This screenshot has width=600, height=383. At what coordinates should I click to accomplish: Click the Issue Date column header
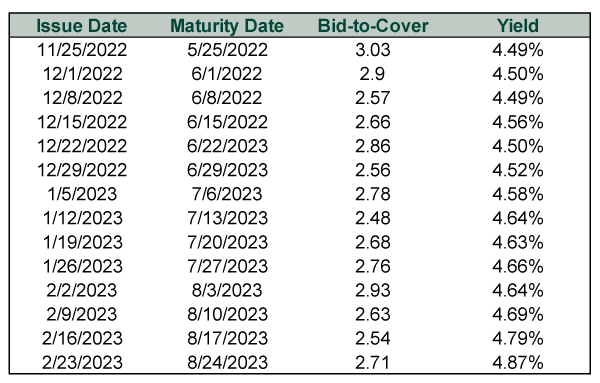(82, 26)
